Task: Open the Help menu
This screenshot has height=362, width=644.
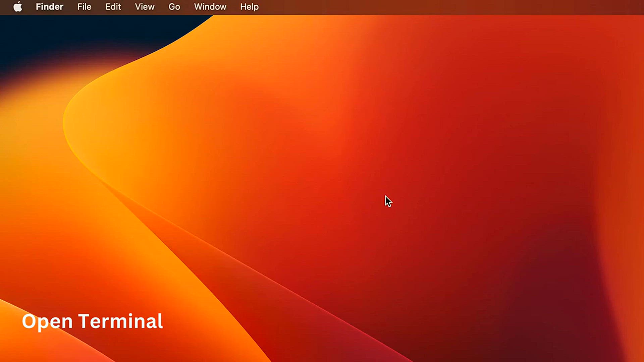Action: point(249,7)
